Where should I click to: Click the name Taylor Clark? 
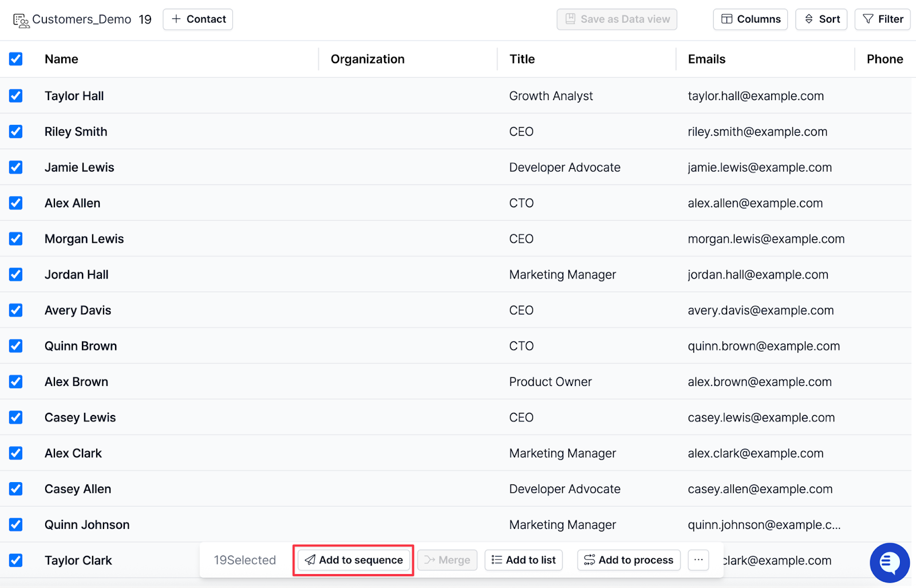point(78,561)
